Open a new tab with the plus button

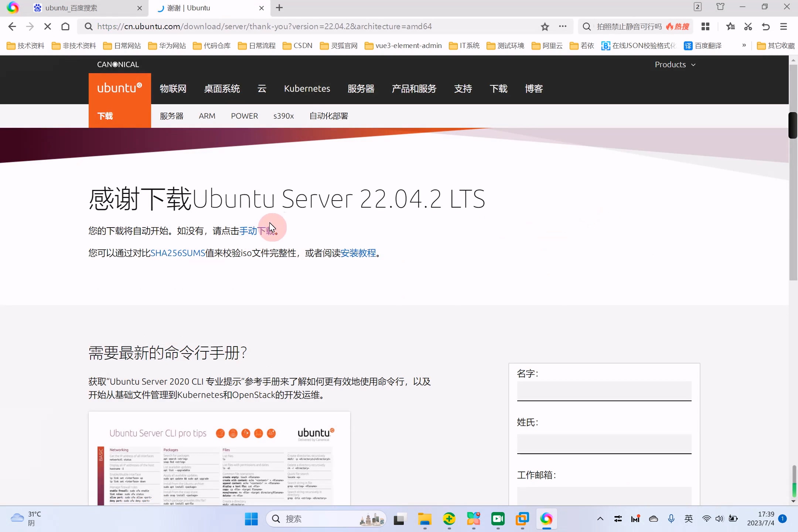pos(279,8)
